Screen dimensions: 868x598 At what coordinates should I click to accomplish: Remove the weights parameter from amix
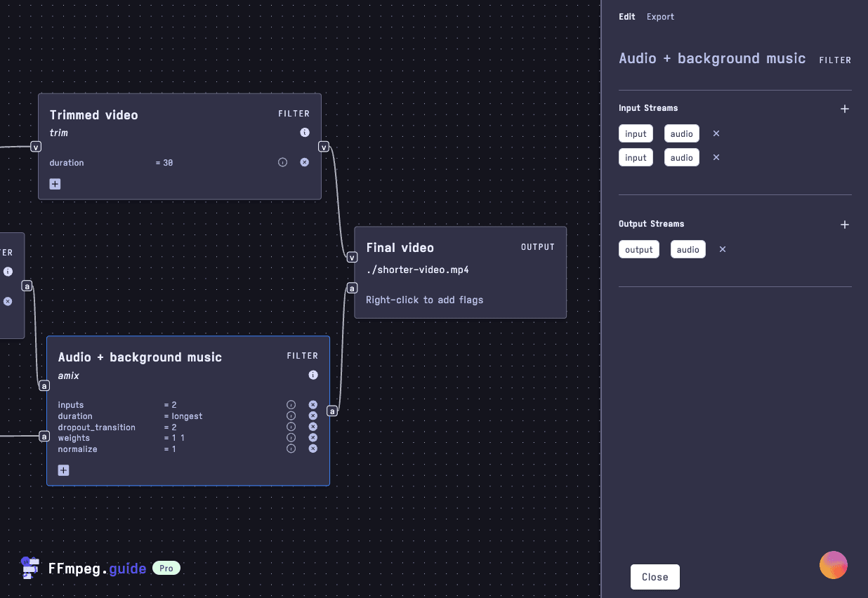pyautogui.click(x=313, y=438)
